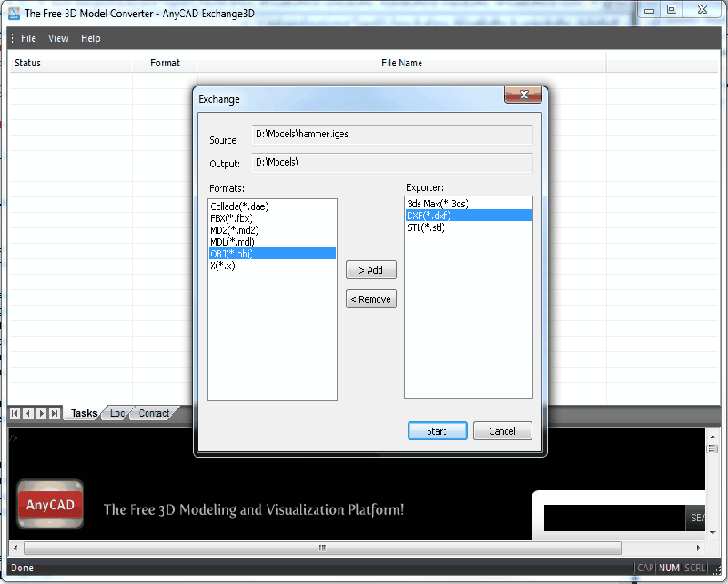Select OBJ(*.obj) format in the Formats list

271,253
